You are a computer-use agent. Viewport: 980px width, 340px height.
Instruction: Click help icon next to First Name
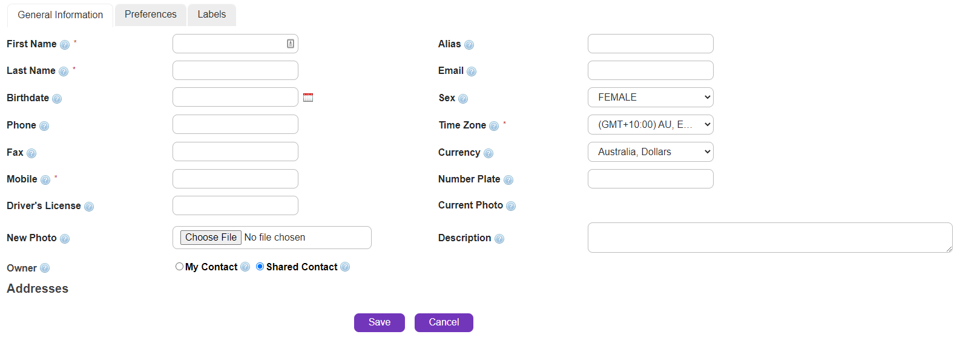point(65,45)
